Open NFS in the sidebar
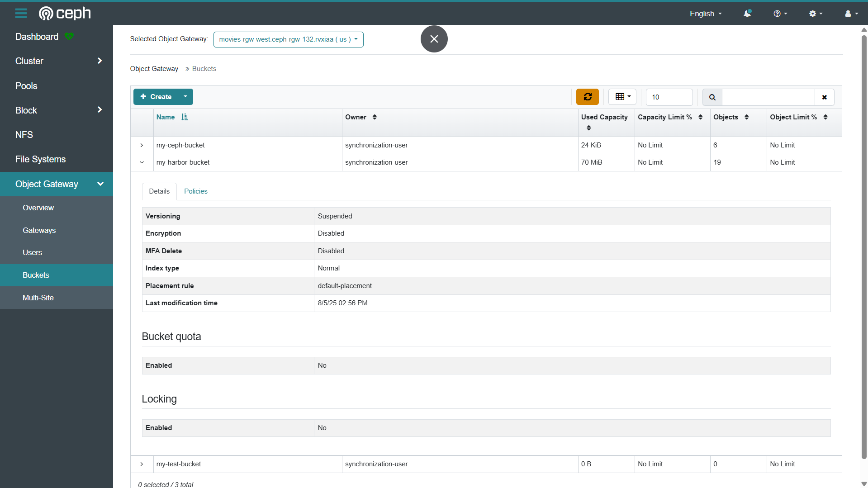The height and width of the screenshot is (488, 868). coord(24,135)
